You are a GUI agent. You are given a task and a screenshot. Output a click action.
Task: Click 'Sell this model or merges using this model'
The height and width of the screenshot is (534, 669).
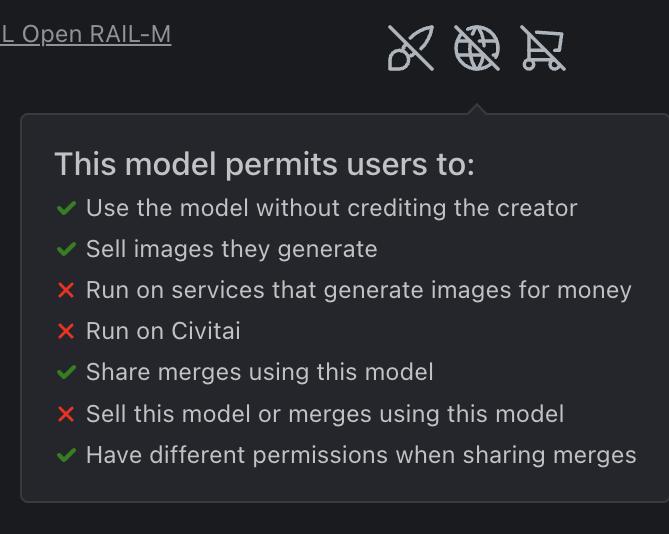[x=325, y=414]
